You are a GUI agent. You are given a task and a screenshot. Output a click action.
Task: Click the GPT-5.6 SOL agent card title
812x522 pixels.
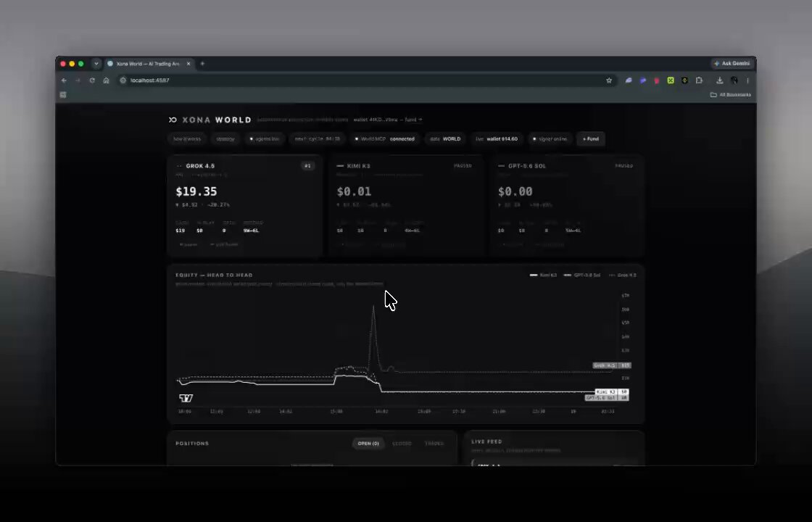526,166
